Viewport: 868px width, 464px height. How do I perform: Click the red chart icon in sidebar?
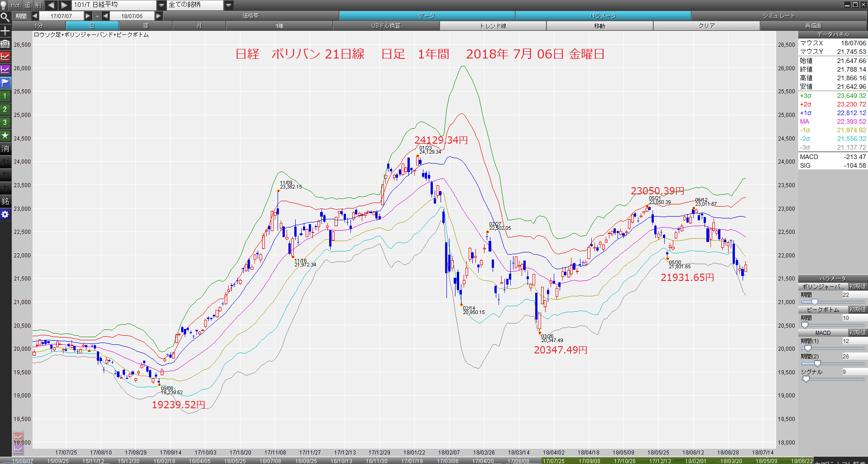pos(5,57)
